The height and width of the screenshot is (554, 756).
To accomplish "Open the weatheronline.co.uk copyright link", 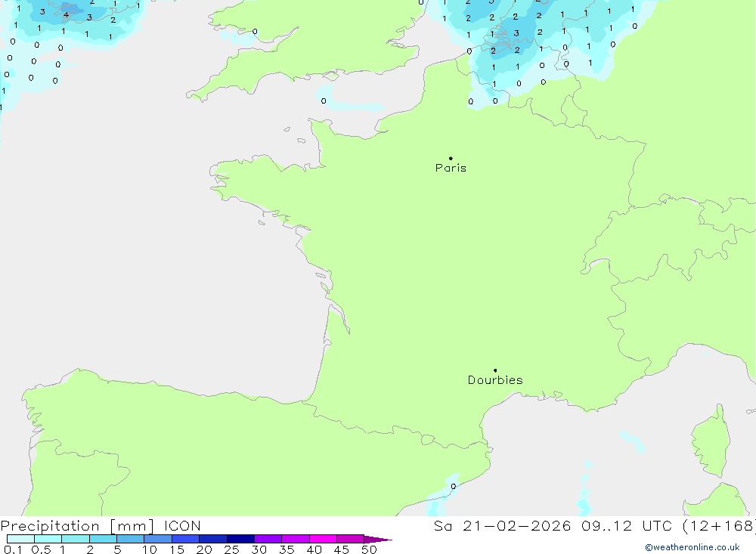I will [692, 547].
